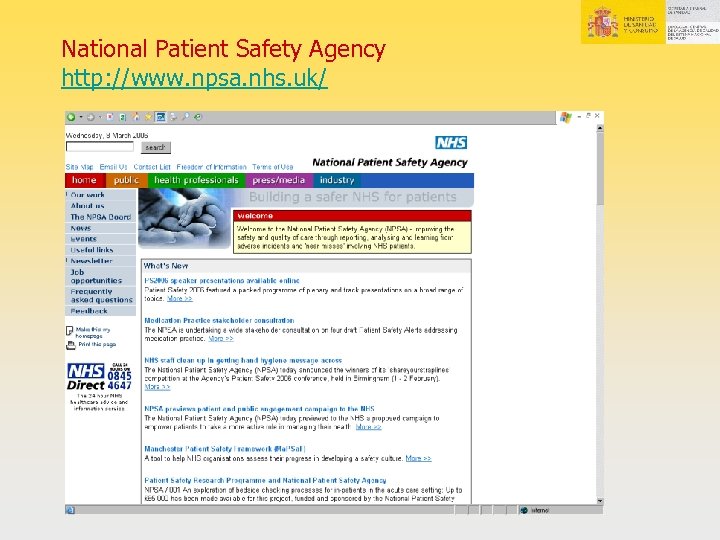Screen dimensions: 720x540
Task: Click the Windows flag logo in browser
Action: click(566, 118)
